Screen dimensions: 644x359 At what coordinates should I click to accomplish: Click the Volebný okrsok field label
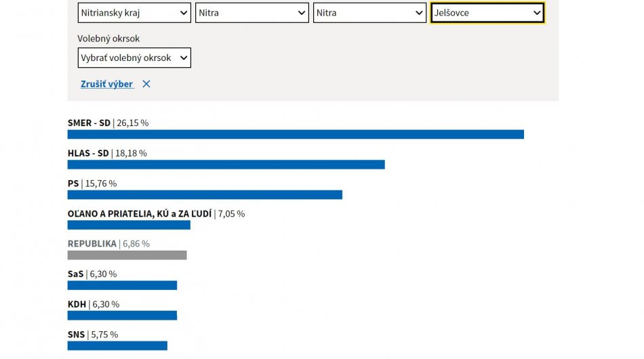pos(108,39)
